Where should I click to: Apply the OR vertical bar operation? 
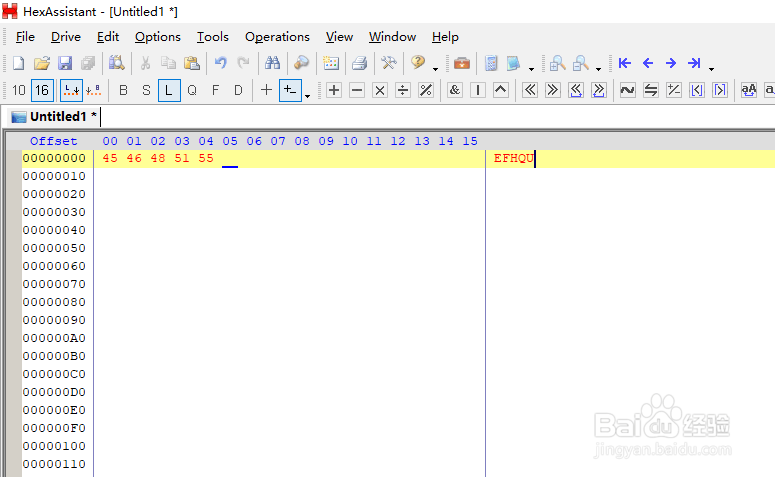click(x=477, y=90)
